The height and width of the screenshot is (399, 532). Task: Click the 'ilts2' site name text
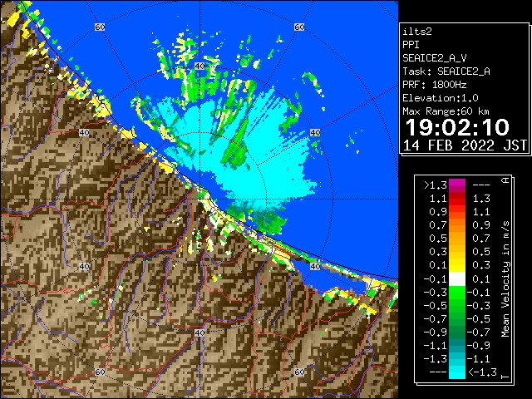tap(417, 32)
